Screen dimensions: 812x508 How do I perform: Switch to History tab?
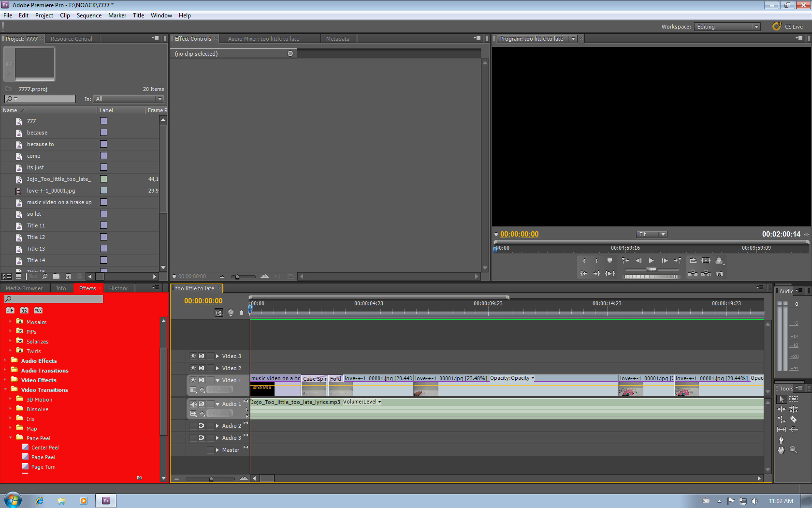point(118,288)
